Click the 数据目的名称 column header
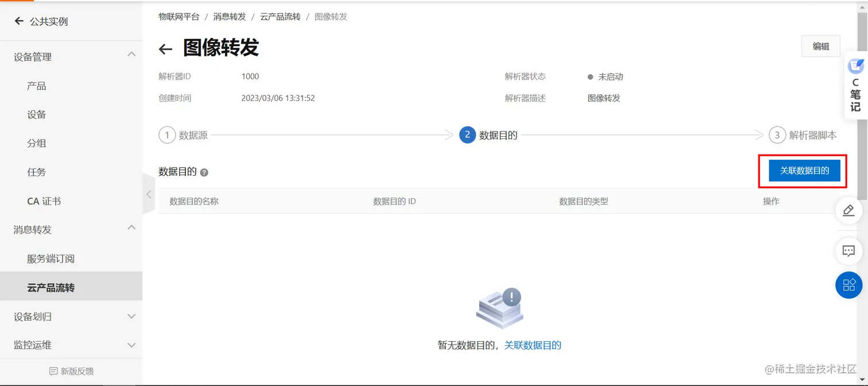The height and width of the screenshot is (386, 868). [194, 202]
